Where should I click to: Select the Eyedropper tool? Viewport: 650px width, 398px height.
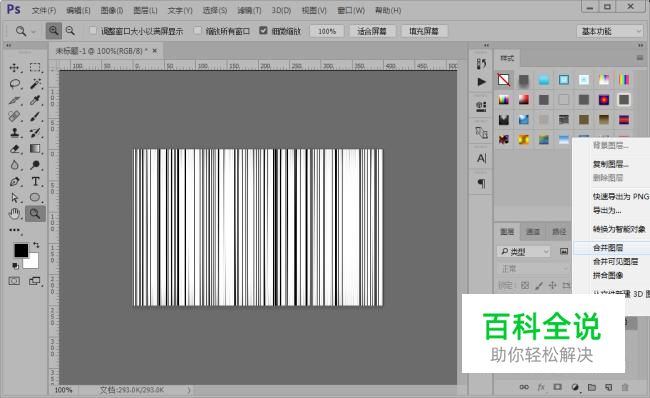click(35, 100)
